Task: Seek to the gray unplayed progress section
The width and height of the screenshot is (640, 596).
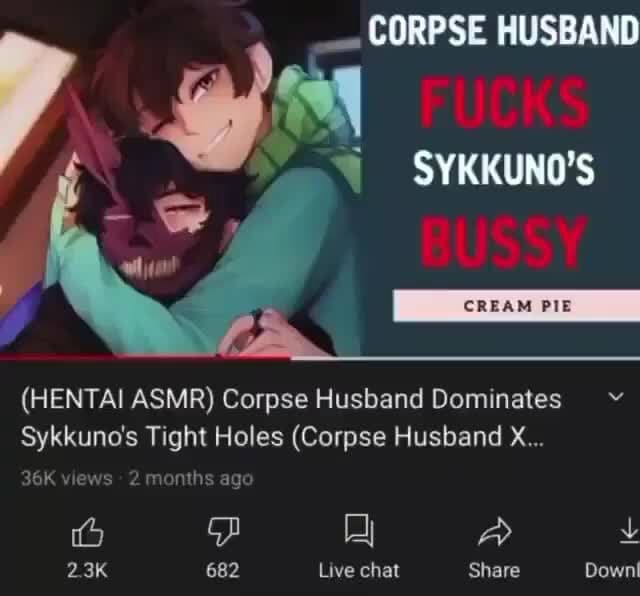Action: pyautogui.click(x=465, y=358)
